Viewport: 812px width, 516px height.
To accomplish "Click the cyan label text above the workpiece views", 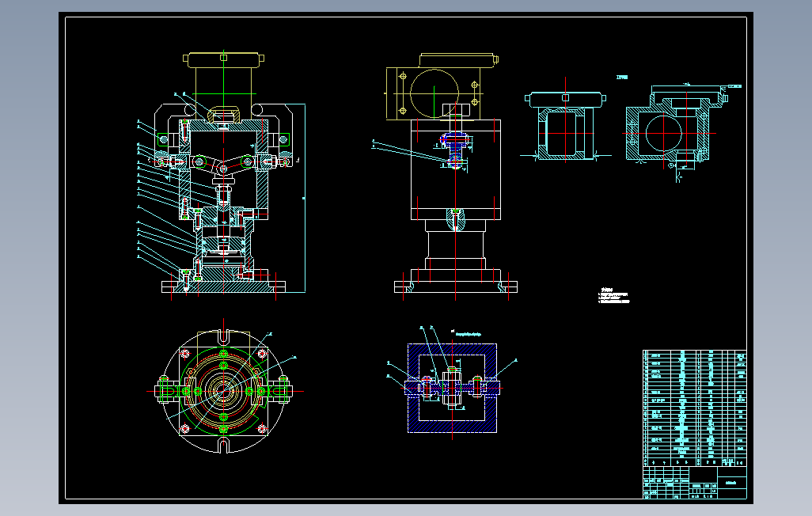I will click(622, 78).
